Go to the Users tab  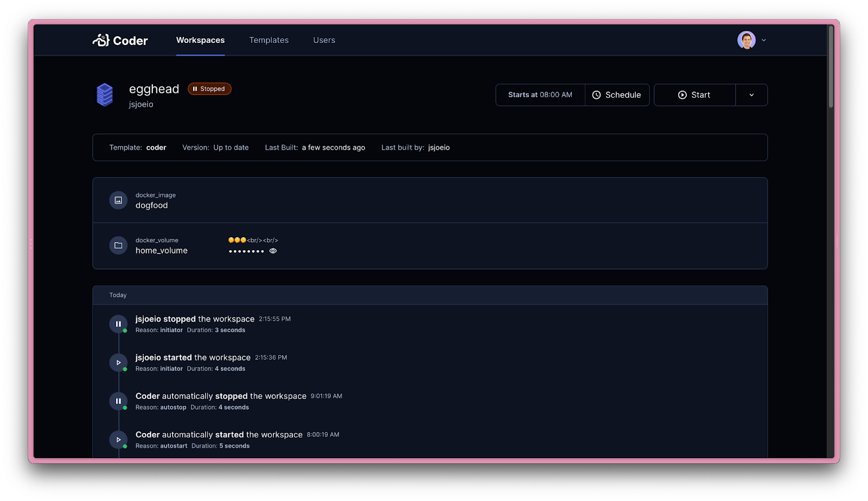(324, 40)
